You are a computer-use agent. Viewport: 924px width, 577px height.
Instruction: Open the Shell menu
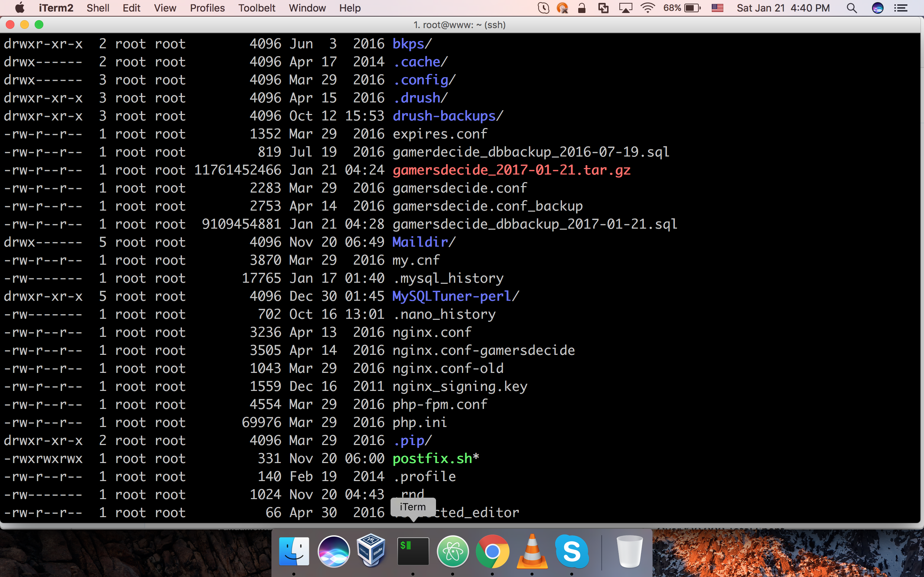pos(98,8)
